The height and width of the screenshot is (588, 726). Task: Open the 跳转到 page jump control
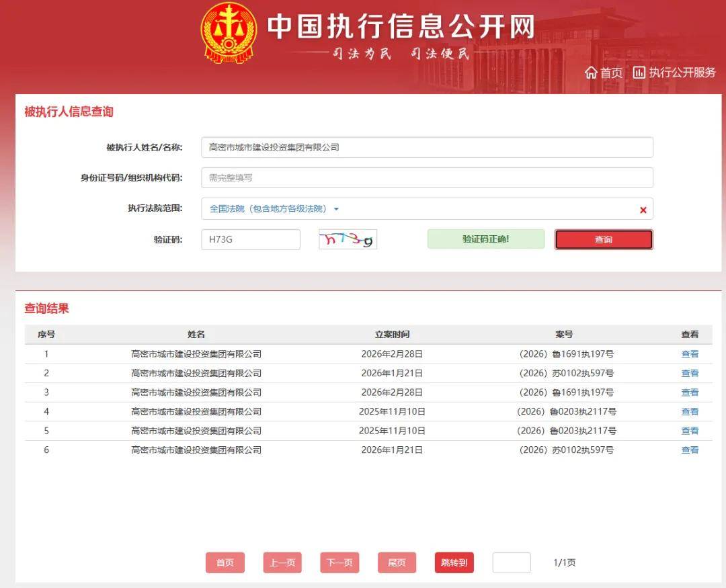(454, 562)
